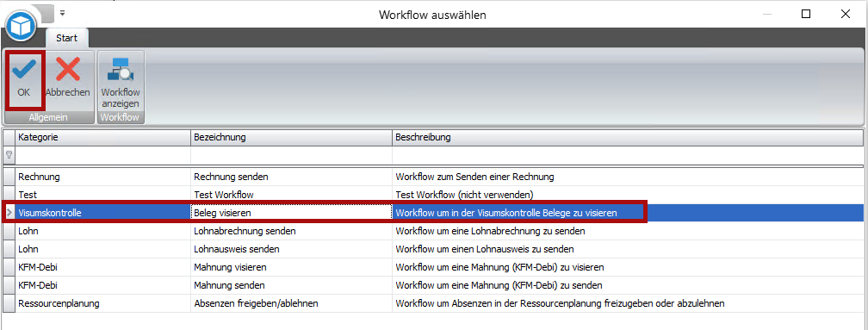Click the Absenzen Ressourcenplanung description cell
868x330 pixels.
click(x=628, y=303)
